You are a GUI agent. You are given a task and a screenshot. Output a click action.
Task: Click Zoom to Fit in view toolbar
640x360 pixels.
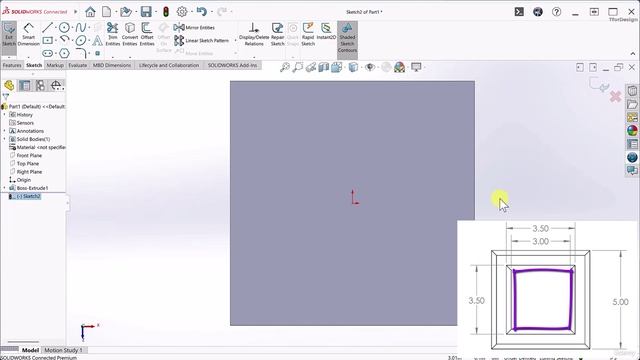pyautogui.click(x=285, y=67)
